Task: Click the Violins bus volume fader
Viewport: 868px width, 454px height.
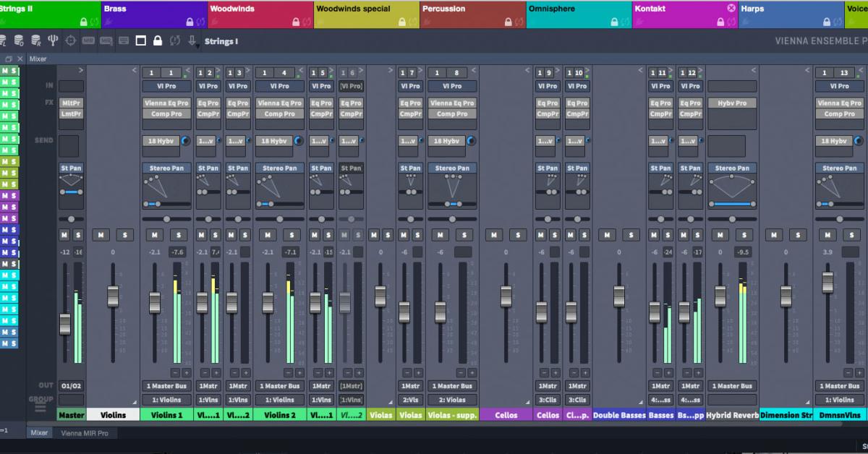Action: pyautogui.click(x=112, y=296)
